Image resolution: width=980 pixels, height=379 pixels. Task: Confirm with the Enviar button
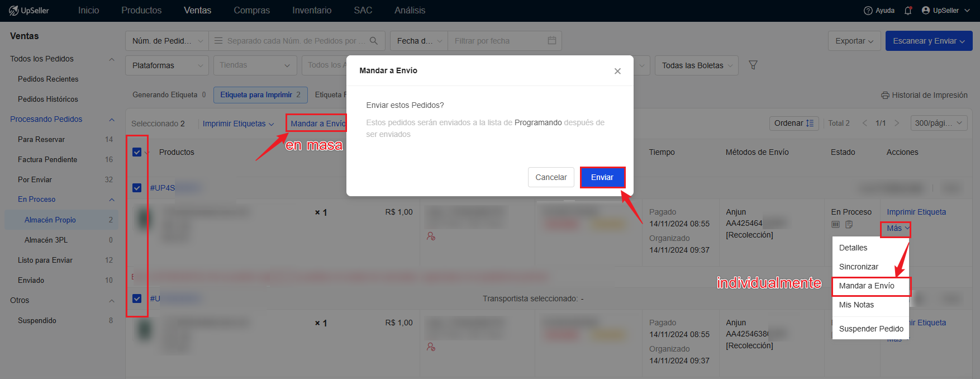tap(602, 177)
